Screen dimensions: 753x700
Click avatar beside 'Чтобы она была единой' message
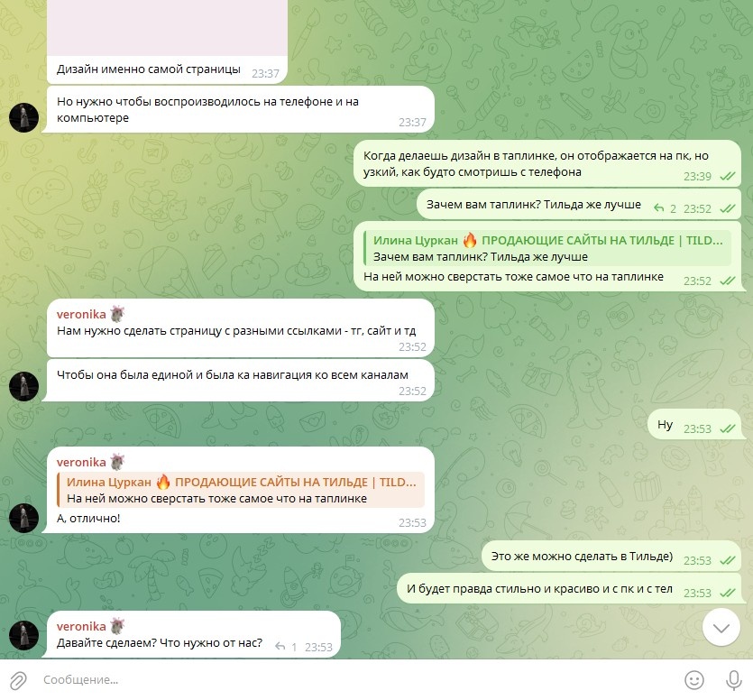coord(24,386)
